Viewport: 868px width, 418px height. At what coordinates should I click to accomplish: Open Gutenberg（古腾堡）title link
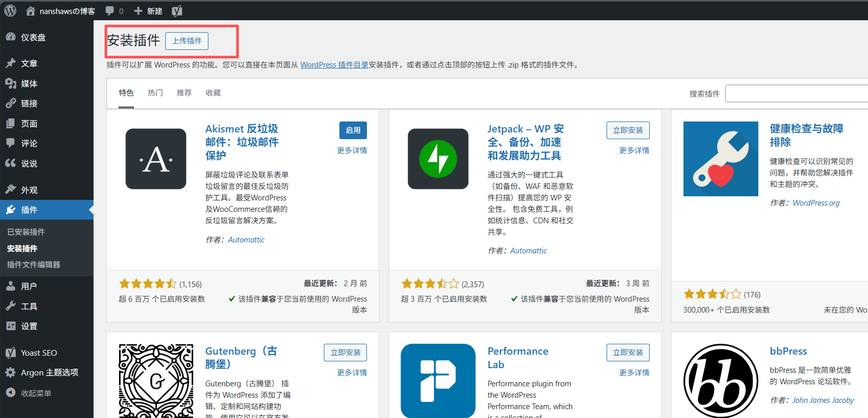click(x=241, y=358)
